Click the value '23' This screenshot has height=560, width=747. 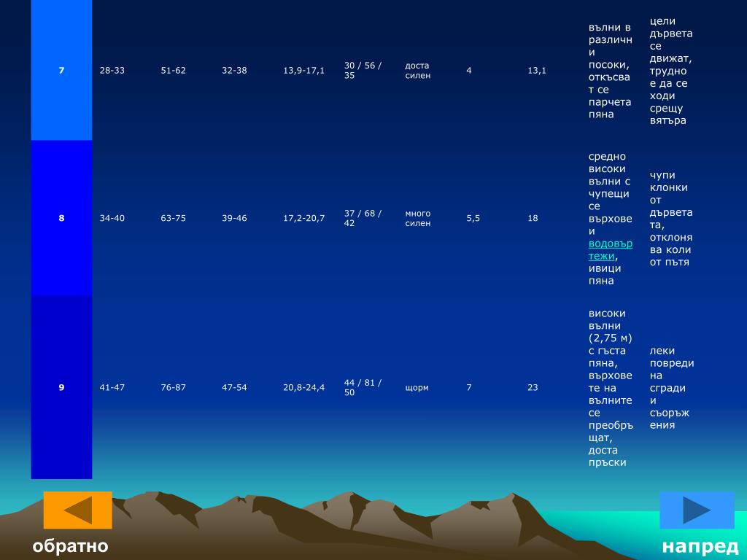click(533, 387)
